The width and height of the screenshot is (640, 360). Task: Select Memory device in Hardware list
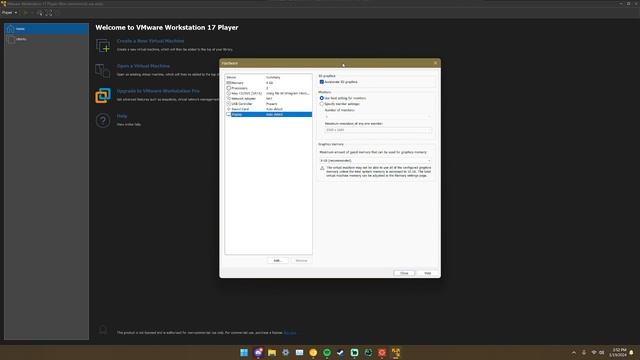point(269,83)
